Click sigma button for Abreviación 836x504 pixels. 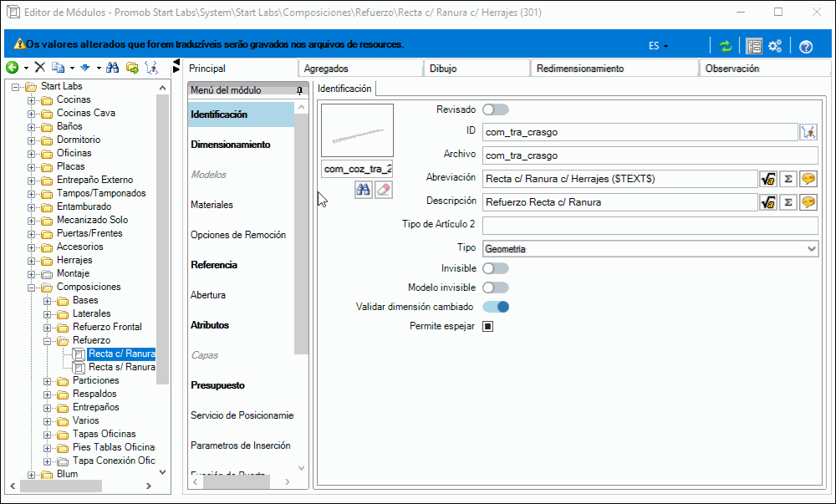click(x=788, y=179)
